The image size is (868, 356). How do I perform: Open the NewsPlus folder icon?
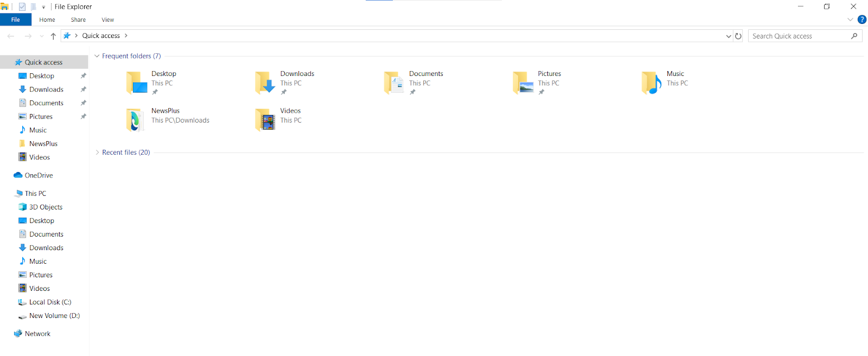point(136,120)
